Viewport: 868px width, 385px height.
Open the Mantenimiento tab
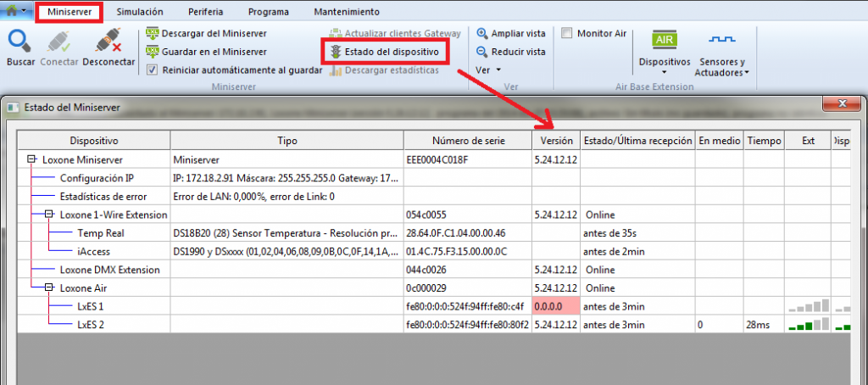[347, 12]
